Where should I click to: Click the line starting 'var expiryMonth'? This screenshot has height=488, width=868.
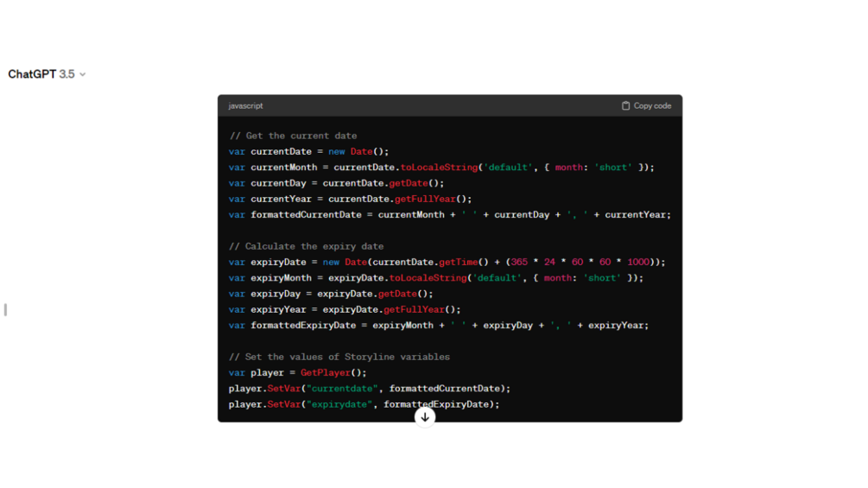click(x=435, y=278)
